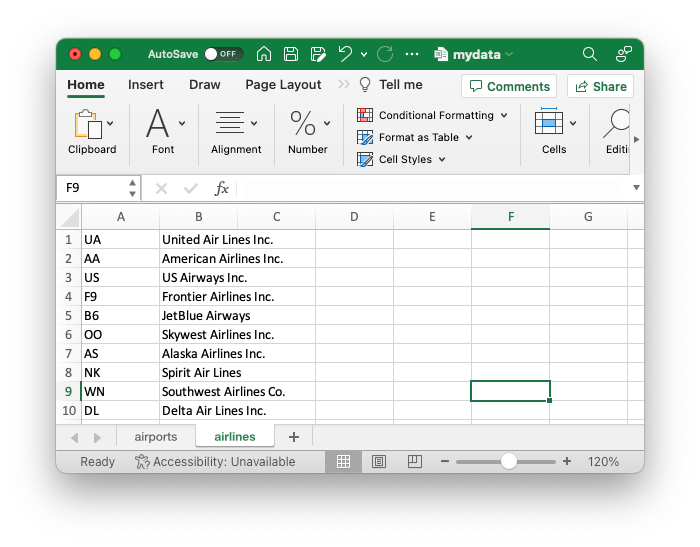Expand the Cells group dropdown arrow
This screenshot has height=547, width=700.
pos(573,124)
